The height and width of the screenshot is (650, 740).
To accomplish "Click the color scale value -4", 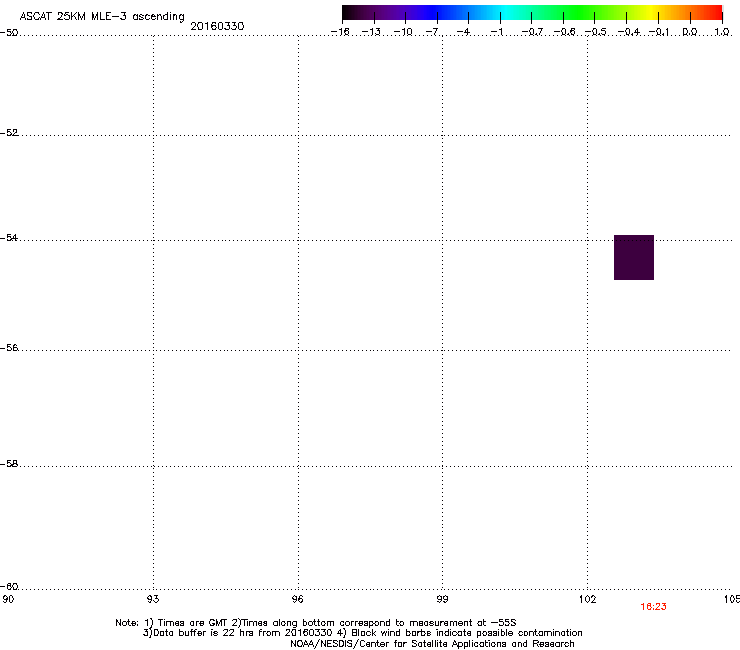I will click(x=463, y=32).
